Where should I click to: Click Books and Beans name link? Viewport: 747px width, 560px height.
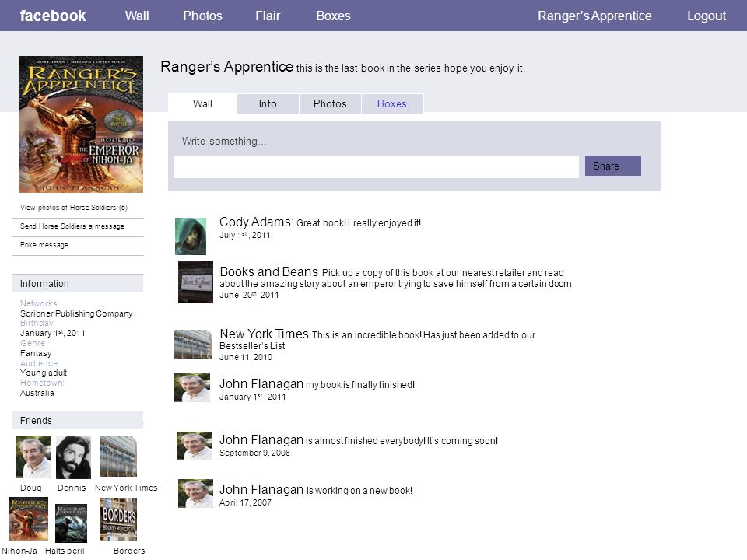coord(268,271)
